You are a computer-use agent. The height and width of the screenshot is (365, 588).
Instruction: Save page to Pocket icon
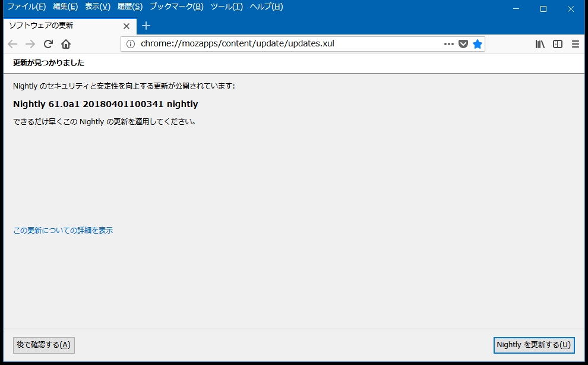(463, 44)
